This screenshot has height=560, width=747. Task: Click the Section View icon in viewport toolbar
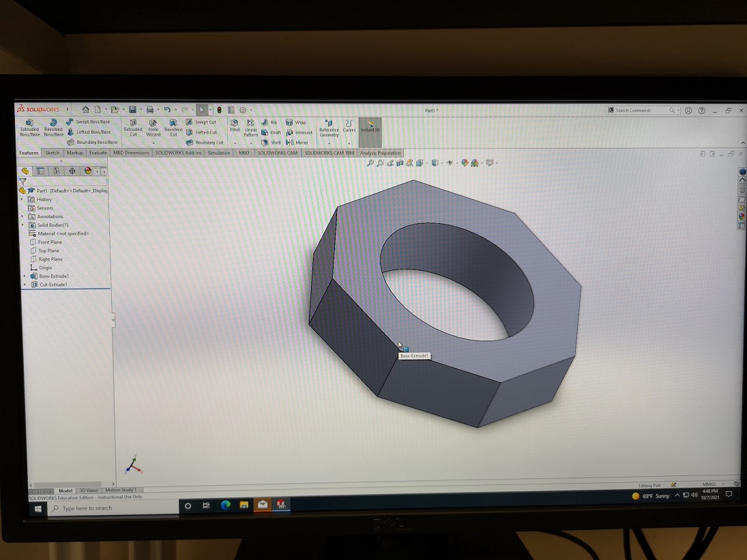tap(400, 163)
